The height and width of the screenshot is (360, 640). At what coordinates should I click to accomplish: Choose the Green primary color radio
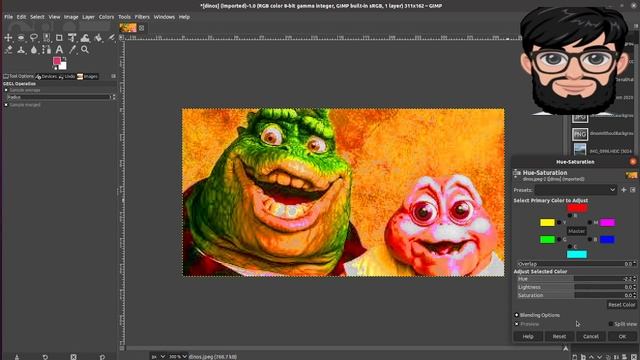(x=559, y=239)
